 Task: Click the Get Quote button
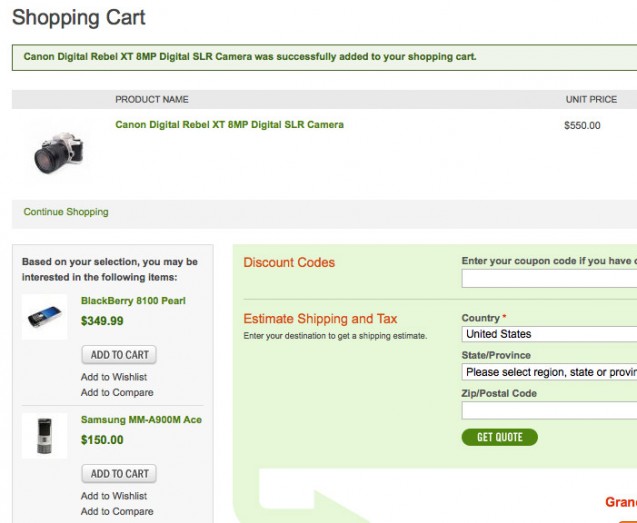click(x=500, y=437)
